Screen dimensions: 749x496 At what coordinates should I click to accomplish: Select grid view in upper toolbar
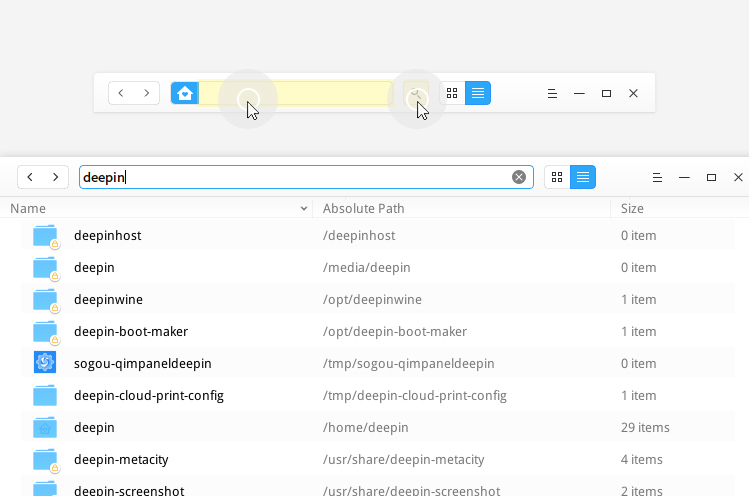coord(452,93)
